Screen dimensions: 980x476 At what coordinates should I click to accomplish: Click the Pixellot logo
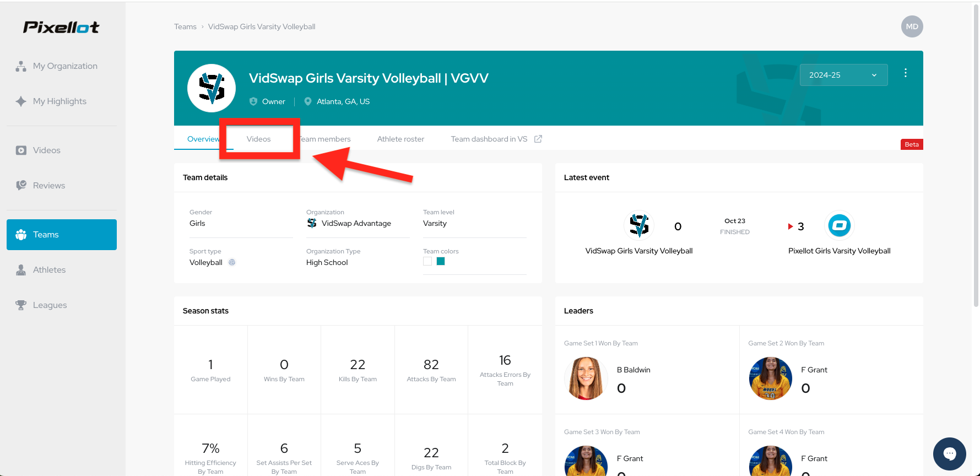point(61,27)
